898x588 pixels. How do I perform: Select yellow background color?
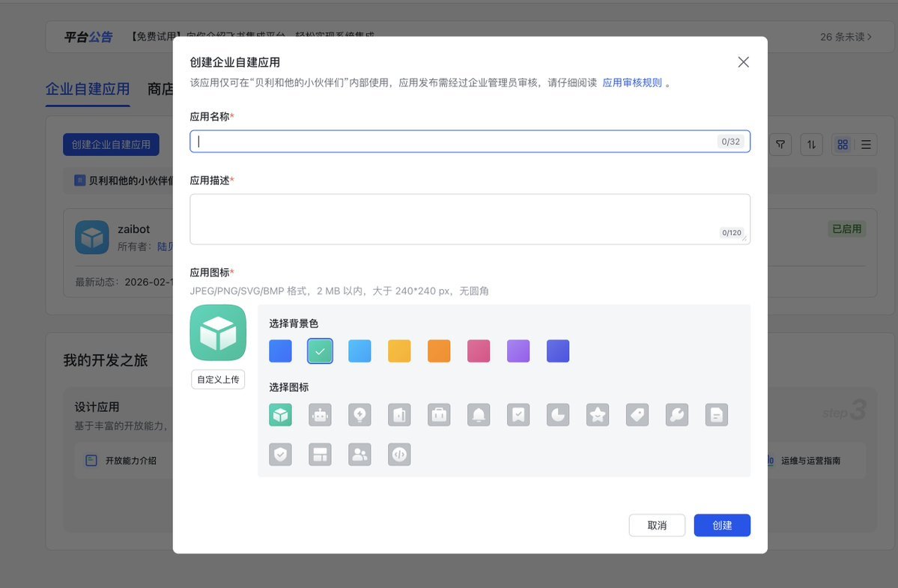point(399,351)
